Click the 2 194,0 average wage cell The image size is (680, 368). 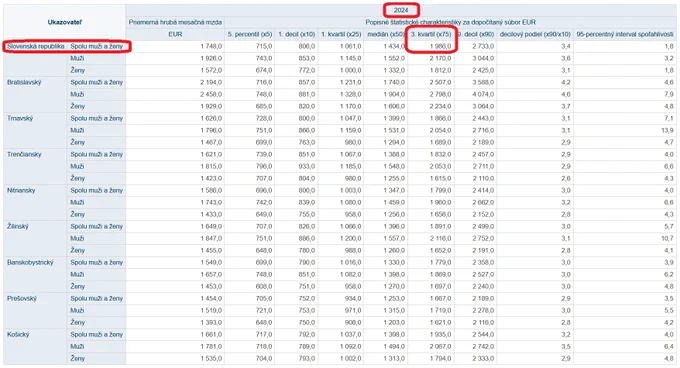point(211,82)
